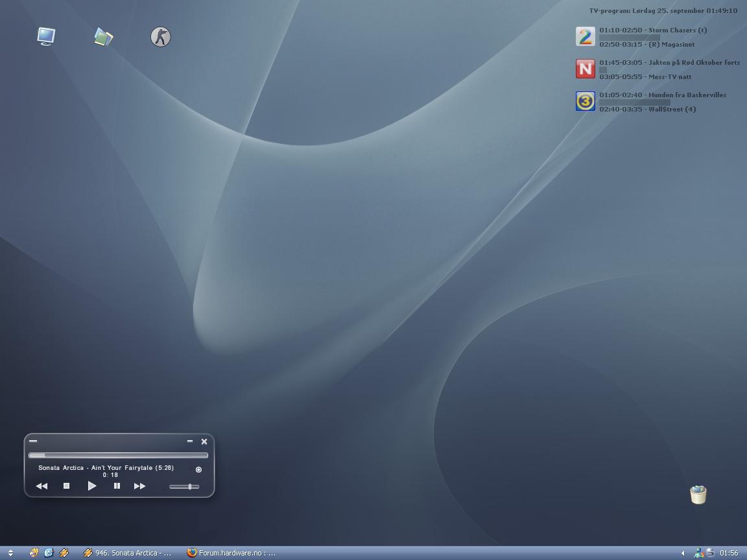Click the round option button beside song title
This screenshot has height=560, width=747.
pyautogui.click(x=198, y=469)
